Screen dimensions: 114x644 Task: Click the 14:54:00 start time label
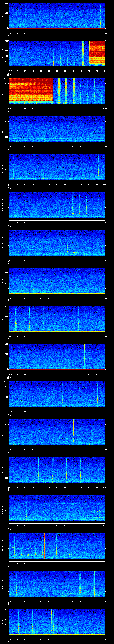coord(9,336)
